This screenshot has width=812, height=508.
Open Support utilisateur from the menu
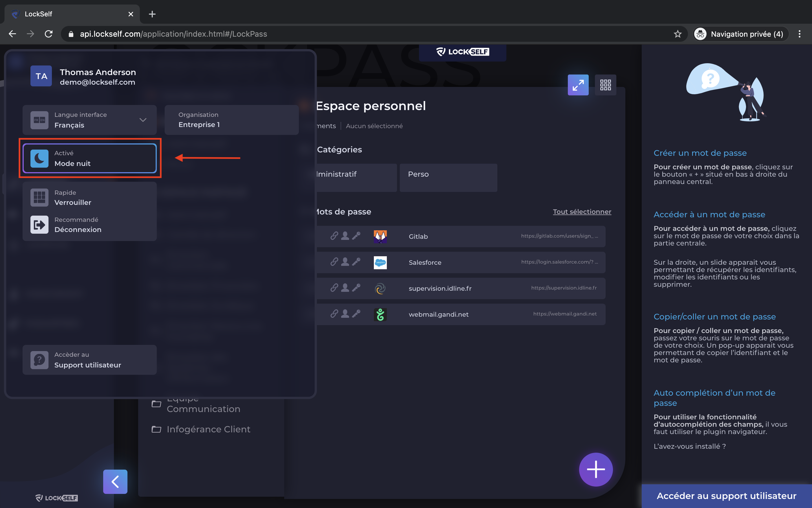point(90,360)
